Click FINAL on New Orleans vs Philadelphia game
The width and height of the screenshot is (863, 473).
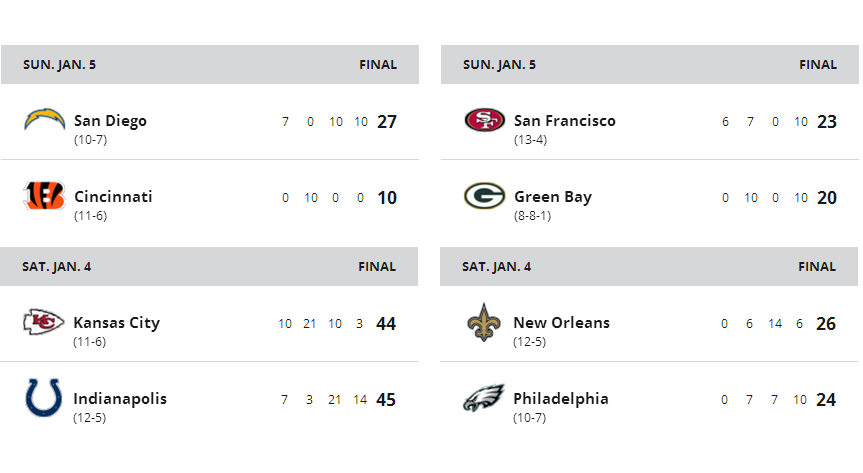pyautogui.click(x=817, y=267)
